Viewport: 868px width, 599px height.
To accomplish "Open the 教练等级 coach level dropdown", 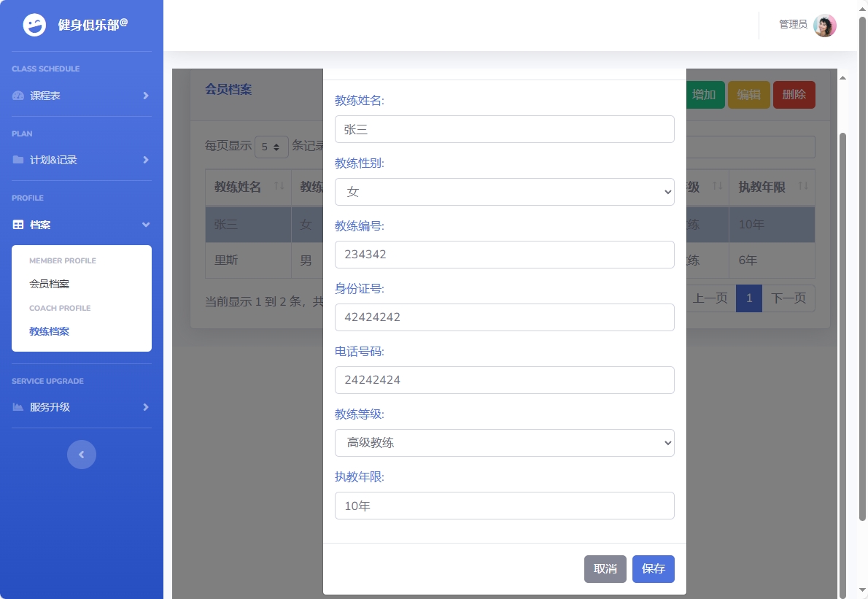I will pos(504,443).
